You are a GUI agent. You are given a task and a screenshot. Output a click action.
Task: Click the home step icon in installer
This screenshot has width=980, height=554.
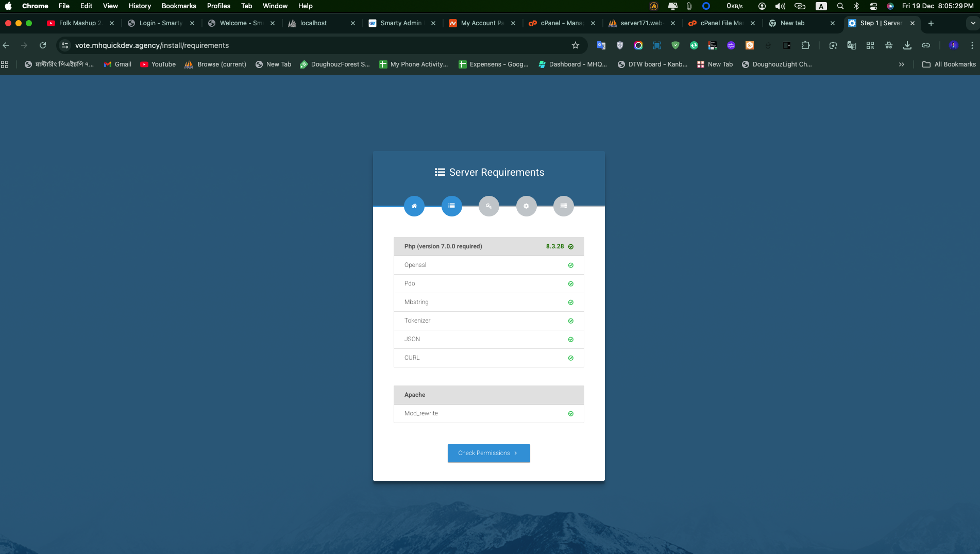414,206
